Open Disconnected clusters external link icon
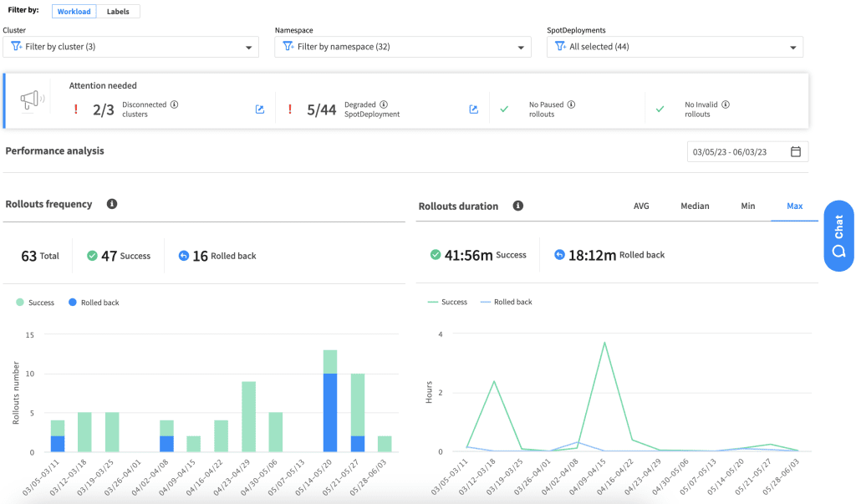The width and height of the screenshot is (856, 504). 259,109
